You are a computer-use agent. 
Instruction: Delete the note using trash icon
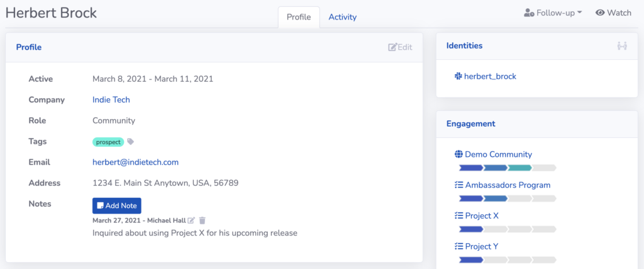pyautogui.click(x=202, y=220)
